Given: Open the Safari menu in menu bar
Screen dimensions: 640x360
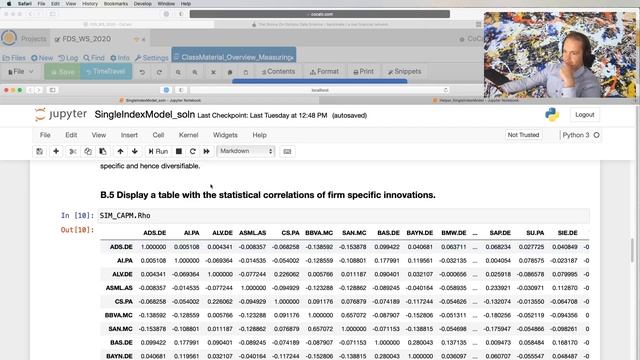Looking at the screenshot, I should [x=24, y=4].
